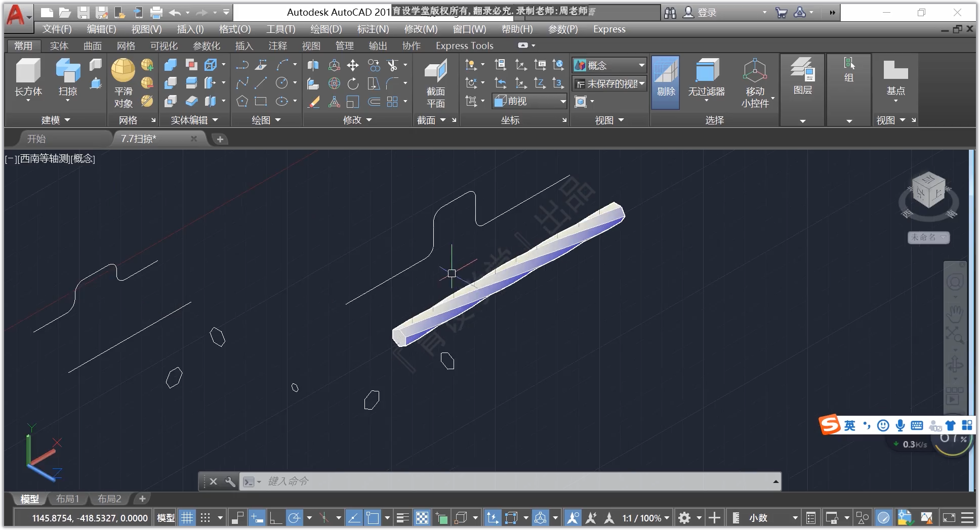Open the visual style dropdown showing 概念
This screenshot has width=980, height=530.
(x=609, y=65)
